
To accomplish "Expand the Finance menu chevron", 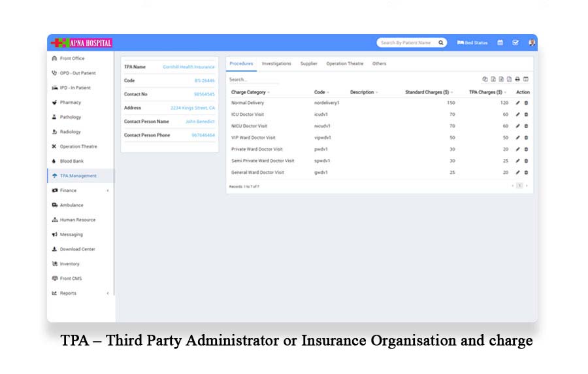I will [x=108, y=190].
